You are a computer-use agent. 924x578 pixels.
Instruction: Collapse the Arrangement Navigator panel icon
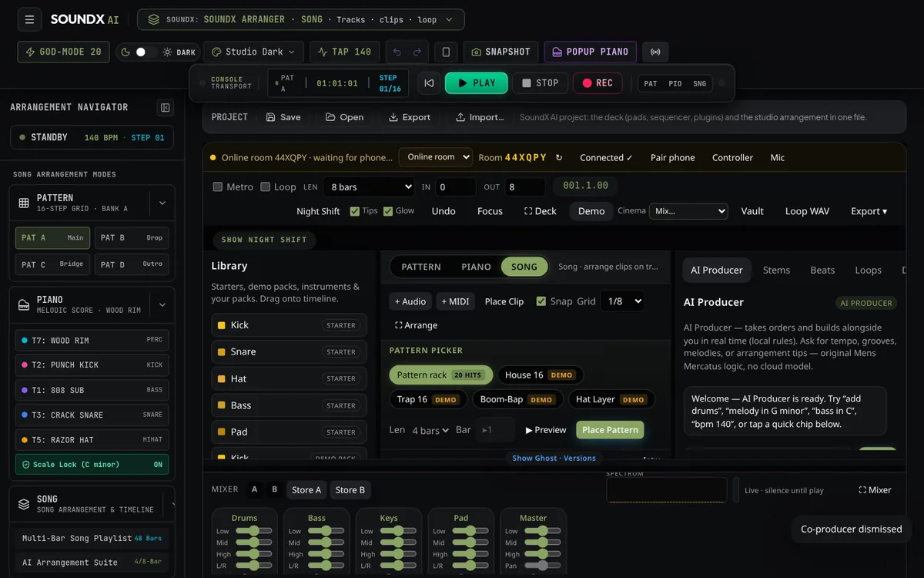tap(164, 107)
